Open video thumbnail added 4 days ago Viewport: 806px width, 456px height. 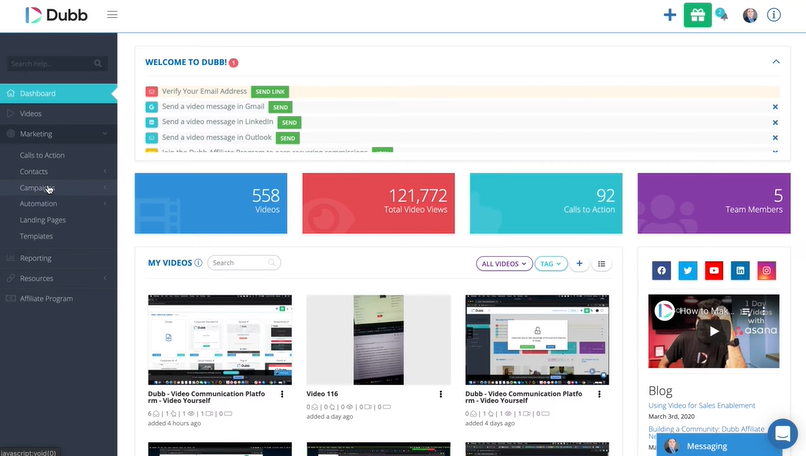pyautogui.click(x=537, y=340)
